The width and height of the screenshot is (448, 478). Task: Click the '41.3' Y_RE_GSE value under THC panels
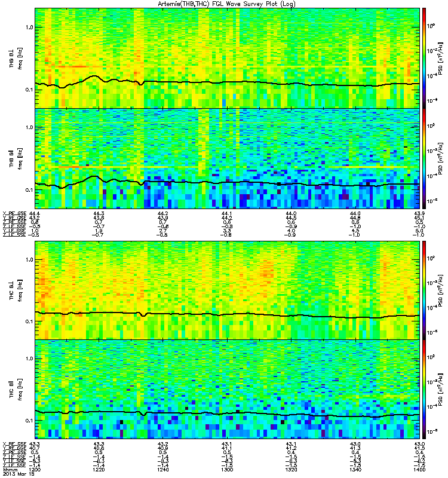tap(355, 448)
